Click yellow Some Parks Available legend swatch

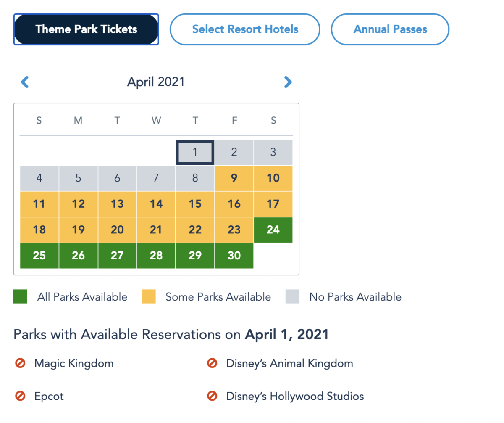click(x=148, y=296)
